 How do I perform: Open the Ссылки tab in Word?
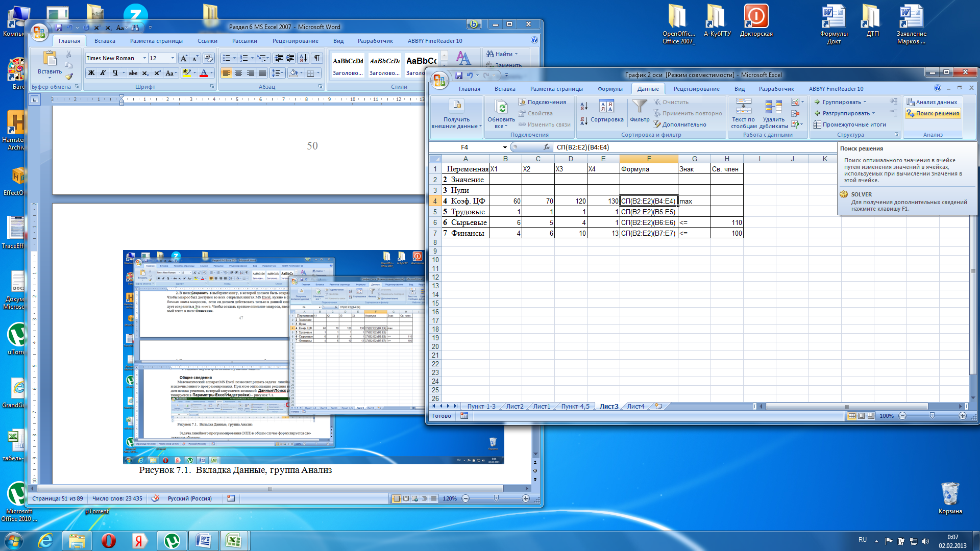click(x=207, y=41)
